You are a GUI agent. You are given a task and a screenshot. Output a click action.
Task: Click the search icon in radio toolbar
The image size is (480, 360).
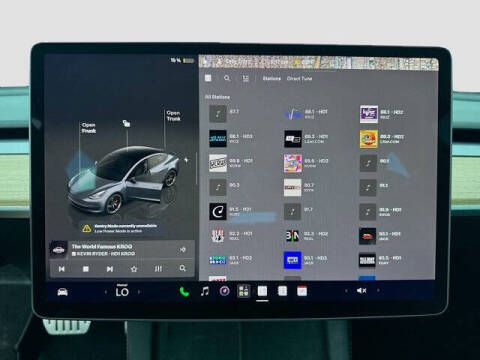[x=227, y=78]
